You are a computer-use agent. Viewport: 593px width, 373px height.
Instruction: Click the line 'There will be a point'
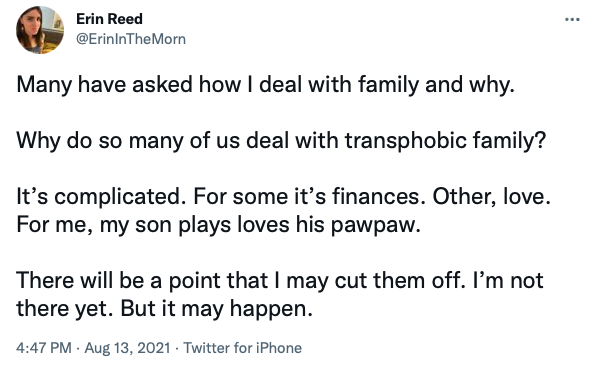280,281
